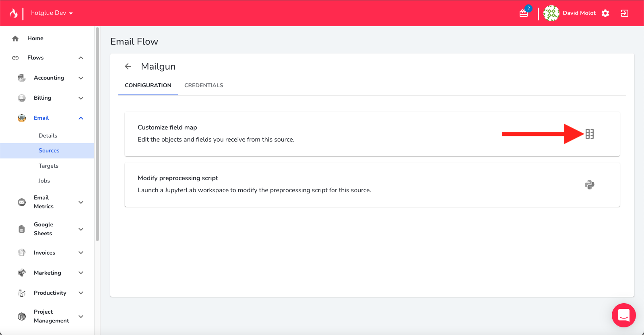Screen dimensions: 644x335
Task: Click the sidebar vertical scrollbar
Action: point(97,134)
